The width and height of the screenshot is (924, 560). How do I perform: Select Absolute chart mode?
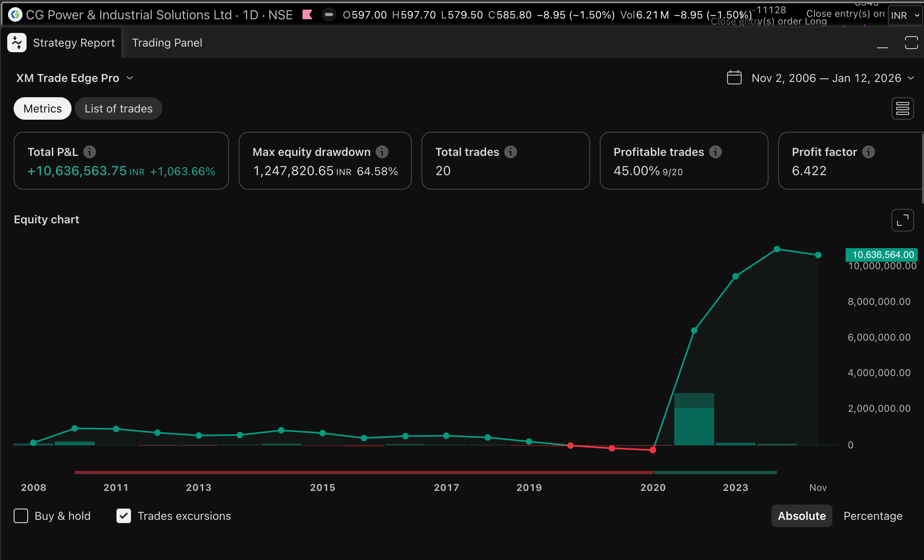pos(801,516)
